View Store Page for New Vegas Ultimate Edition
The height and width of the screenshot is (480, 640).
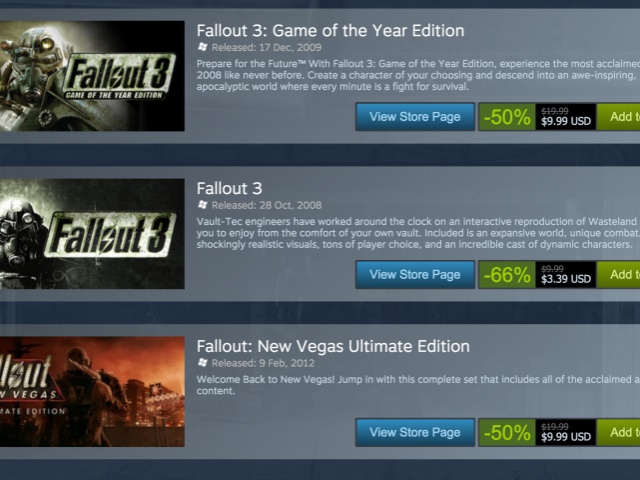pyautogui.click(x=415, y=433)
